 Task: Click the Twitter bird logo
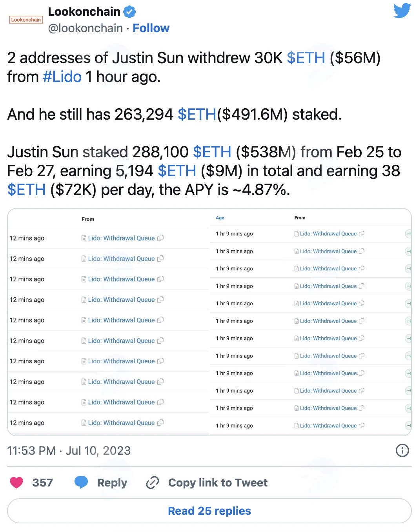(402, 11)
